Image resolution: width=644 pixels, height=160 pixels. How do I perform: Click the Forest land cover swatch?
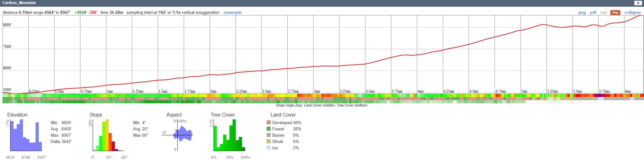click(268, 129)
